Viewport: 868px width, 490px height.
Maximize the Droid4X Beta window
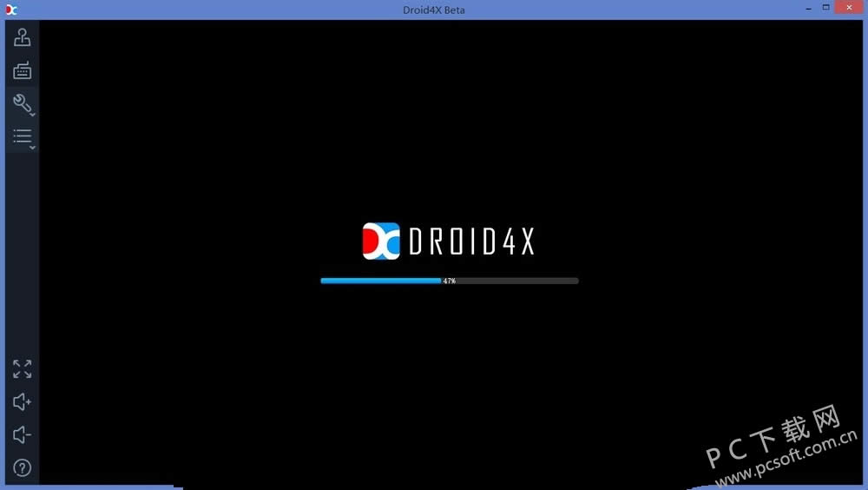coord(824,7)
